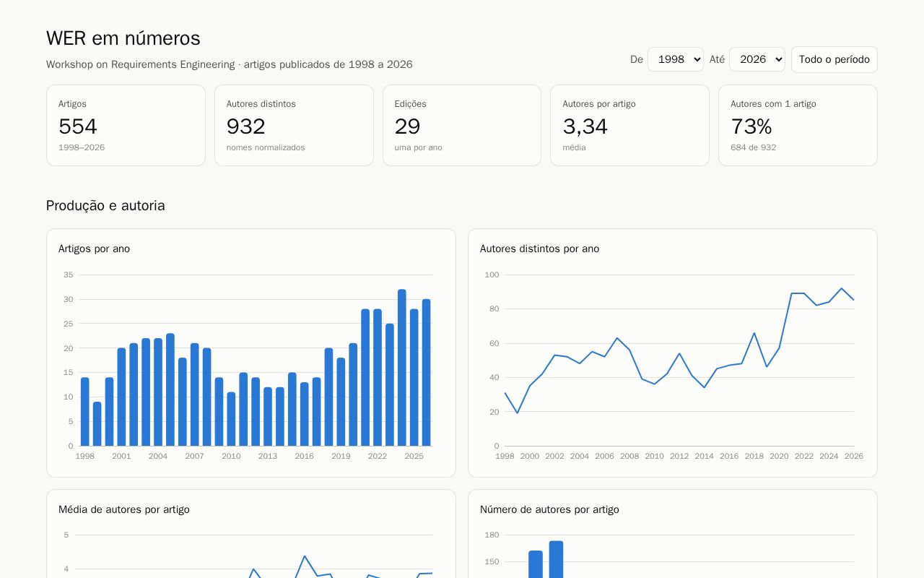Click the "Todo o período" button
The height and width of the screenshot is (578, 924).
[x=834, y=59]
